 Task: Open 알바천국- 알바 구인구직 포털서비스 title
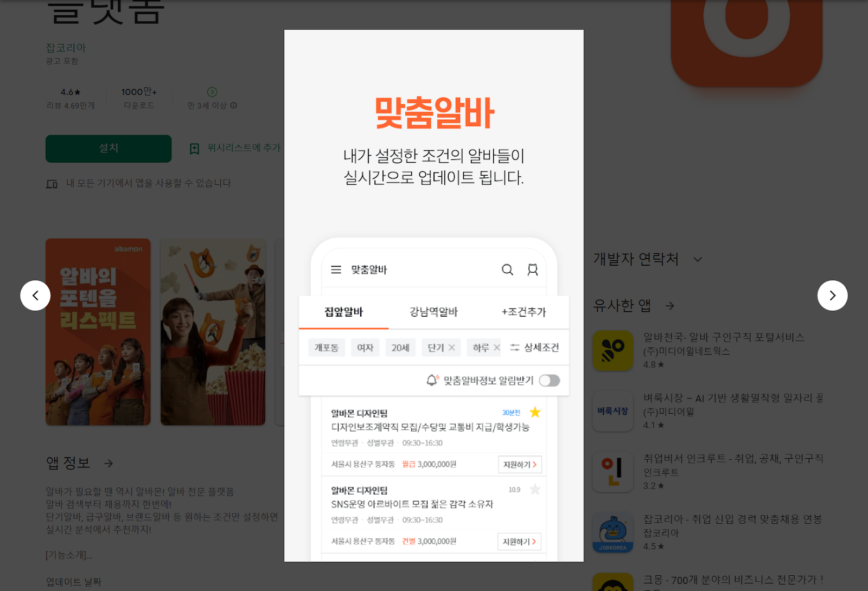(724, 337)
